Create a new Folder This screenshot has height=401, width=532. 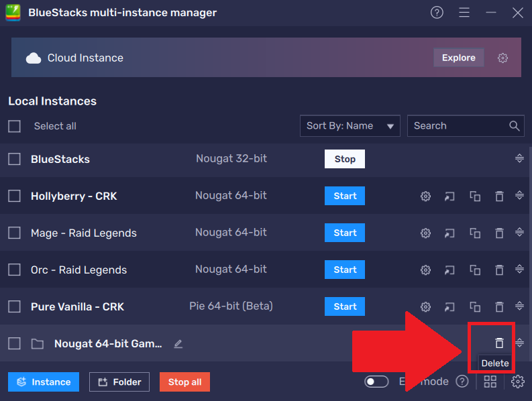[119, 382]
